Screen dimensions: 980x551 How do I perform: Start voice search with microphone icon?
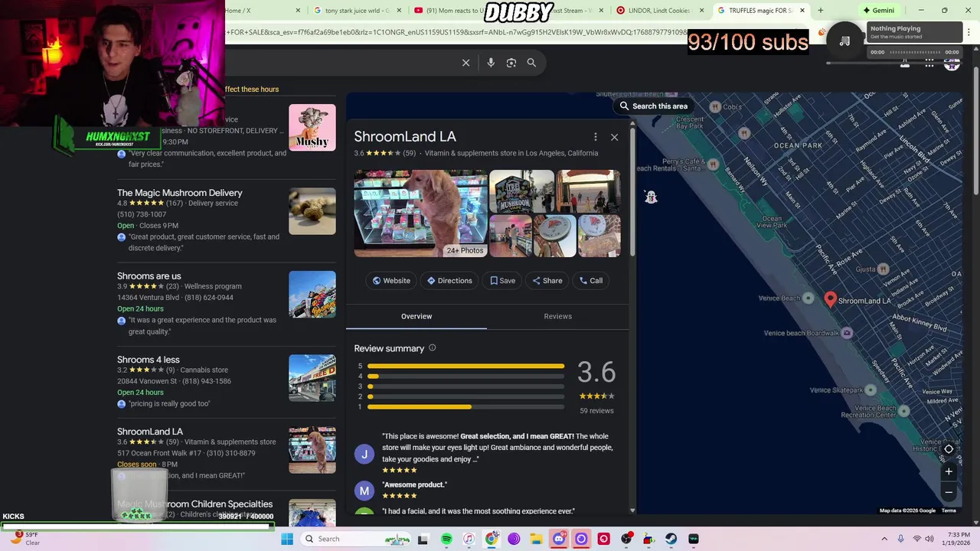point(491,63)
